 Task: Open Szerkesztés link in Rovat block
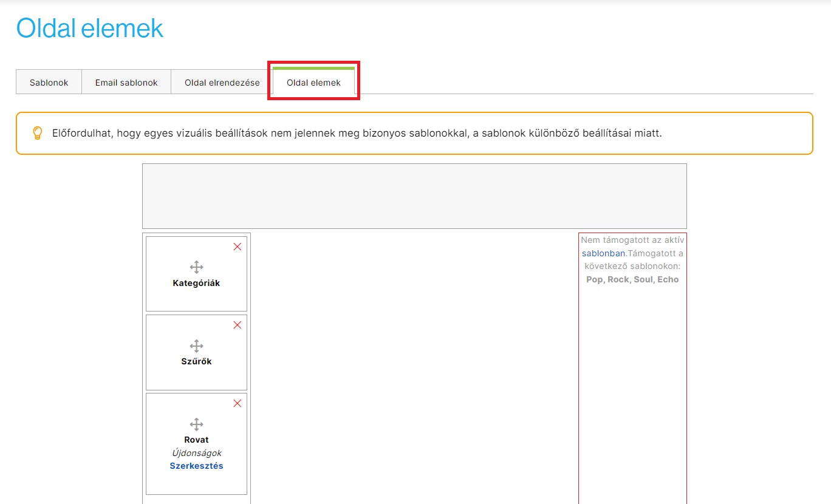[196, 466]
